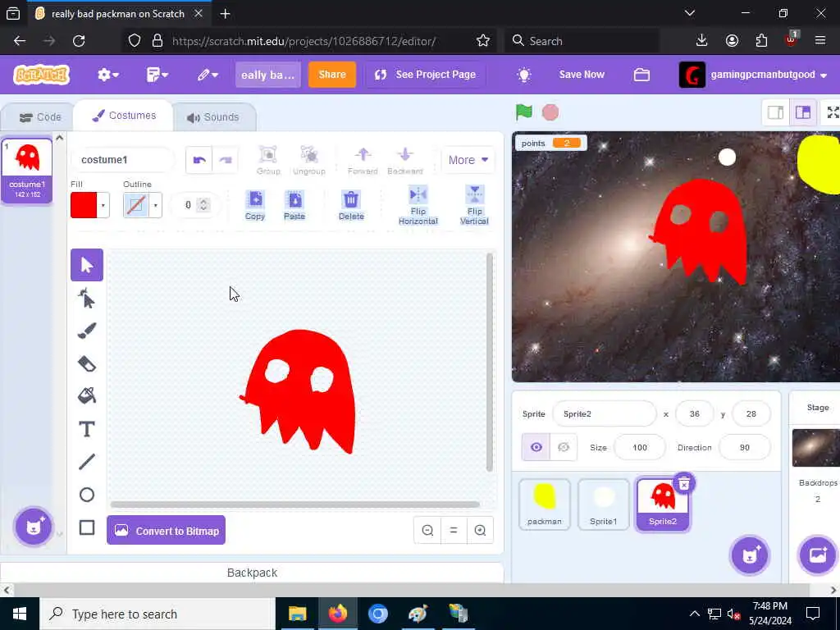
Task: Open the Outline color dropdown
Action: click(x=155, y=205)
